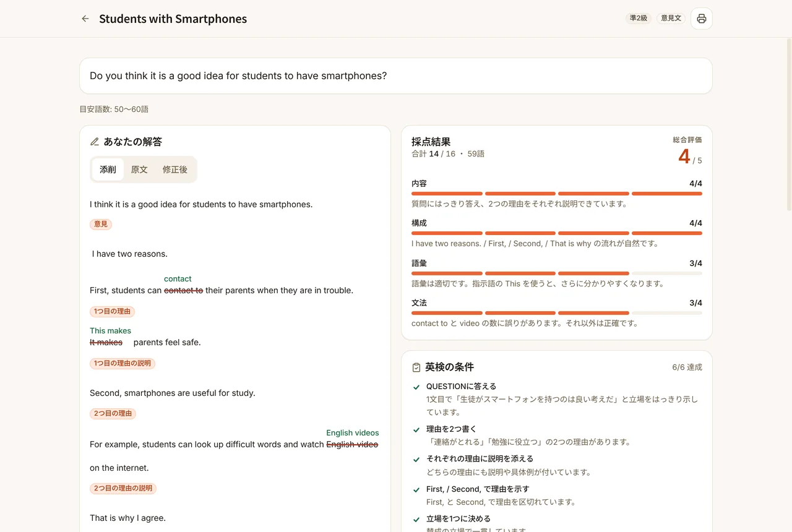Image resolution: width=792 pixels, height=532 pixels.
Task: Click the 採点結果 heading
Action: pyautogui.click(x=431, y=142)
